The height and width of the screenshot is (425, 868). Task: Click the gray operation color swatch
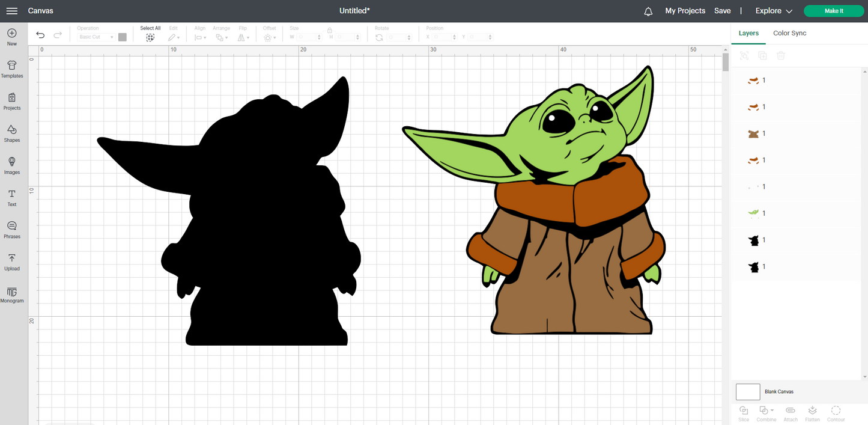[x=123, y=37]
